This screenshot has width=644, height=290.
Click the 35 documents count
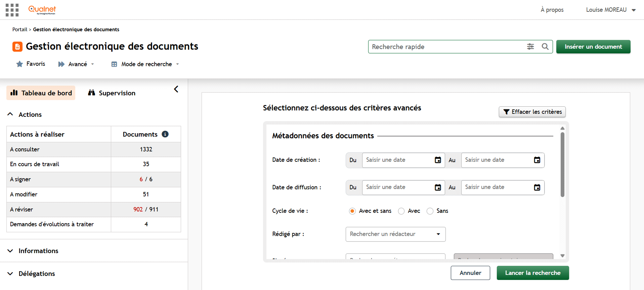click(146, 164)
